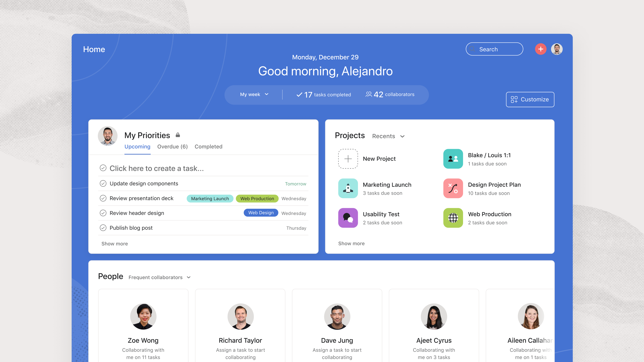Click Show more in Projects section

pos(352,243)
